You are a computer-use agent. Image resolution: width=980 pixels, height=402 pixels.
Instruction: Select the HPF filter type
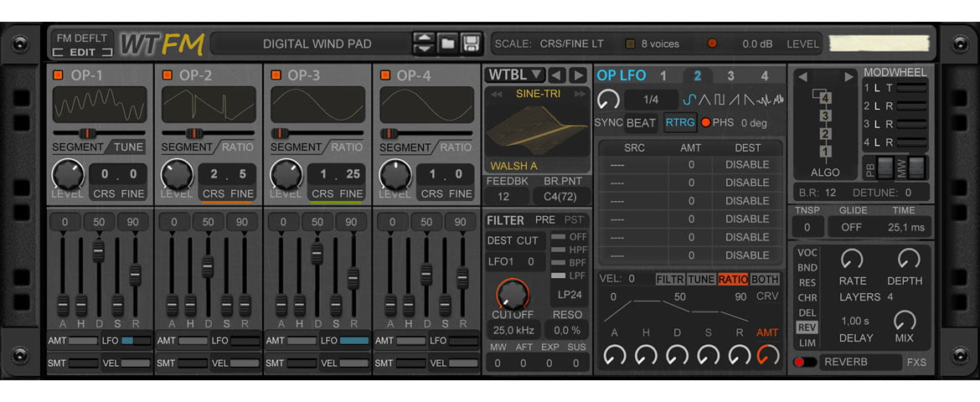point(569,250)
